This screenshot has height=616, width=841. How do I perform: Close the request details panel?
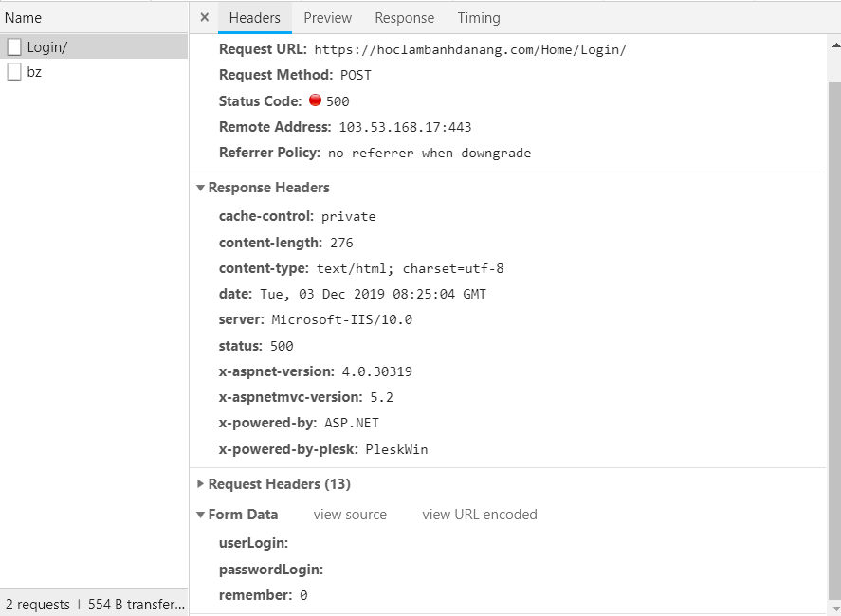pyautogui.click(x=205, y=17)
